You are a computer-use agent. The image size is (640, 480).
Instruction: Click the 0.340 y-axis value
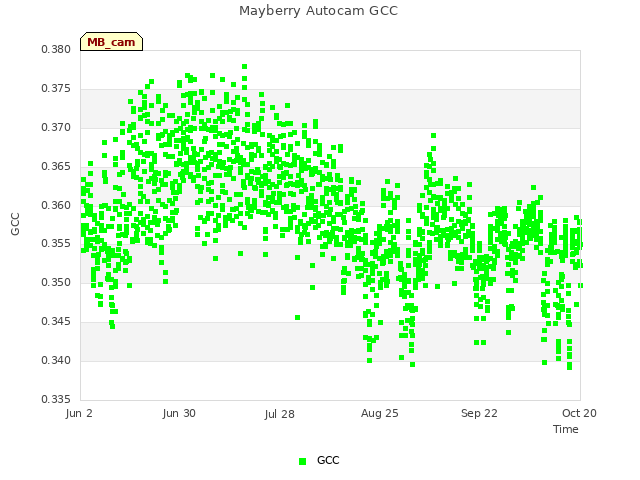[x=56, y=360]
